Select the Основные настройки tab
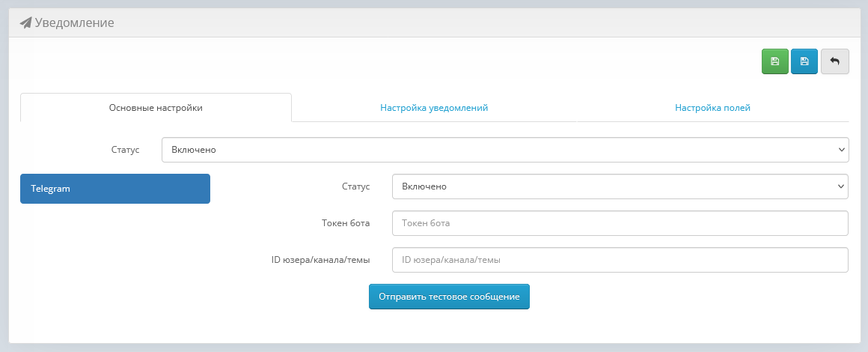 (x=156, y=108)
